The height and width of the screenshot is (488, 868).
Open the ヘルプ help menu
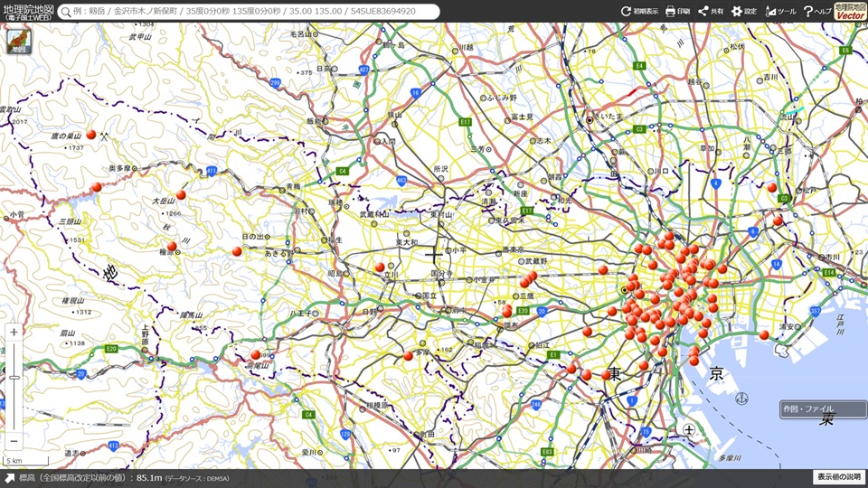click(x=816, y=12)
